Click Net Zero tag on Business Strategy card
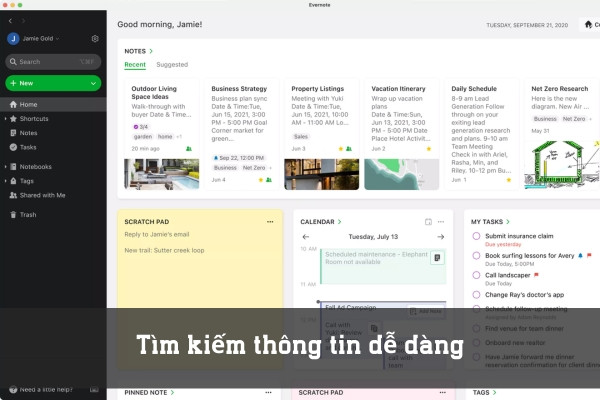Image resolution: width=600 pixels, height=400 pixels. point(254,168)
